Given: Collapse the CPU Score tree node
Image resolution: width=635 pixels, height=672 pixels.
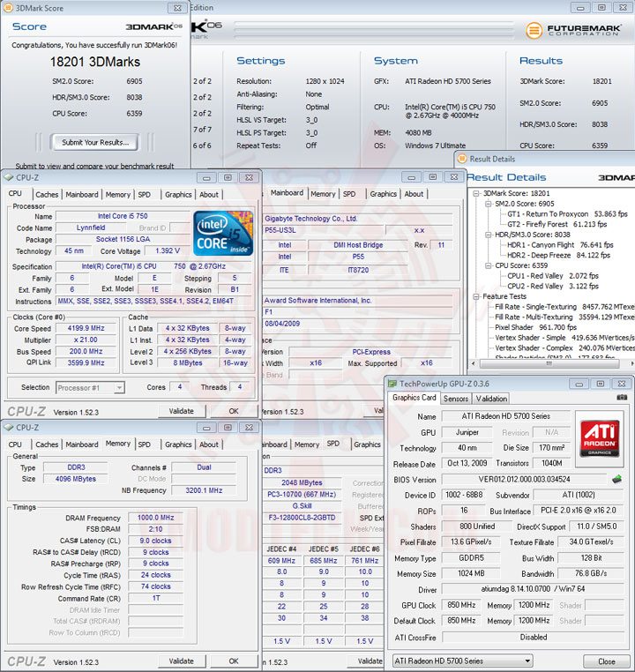Looking at the screenshot, I should click(x=488, y=265).
